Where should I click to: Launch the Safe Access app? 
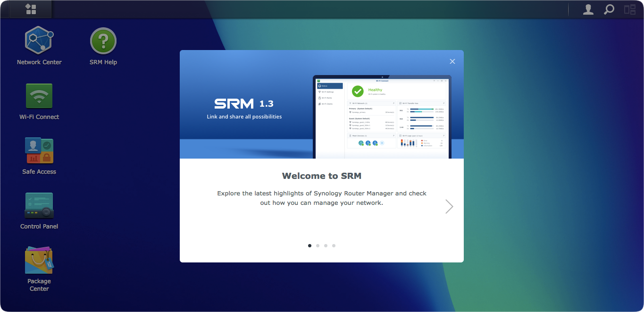(39, 156)
